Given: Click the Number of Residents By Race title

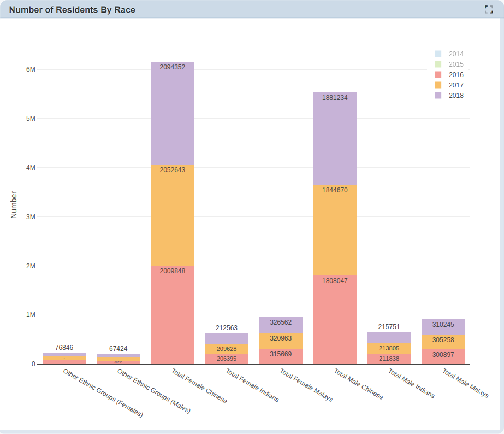Looking at the screenshot, I should [x=72, y=10].
